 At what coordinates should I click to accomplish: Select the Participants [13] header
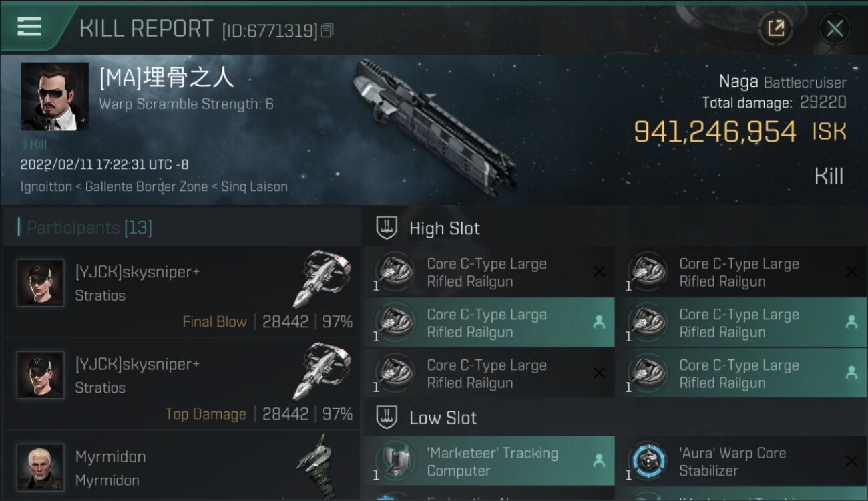coord(89,228)
